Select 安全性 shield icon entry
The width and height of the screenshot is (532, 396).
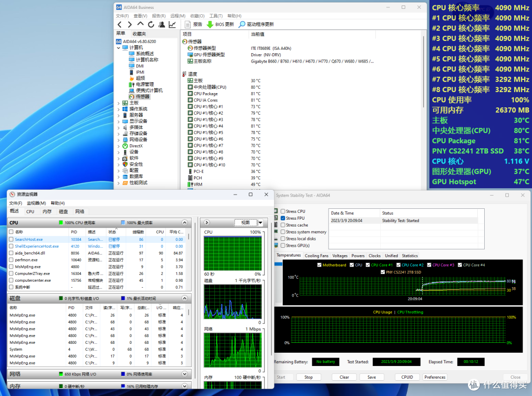[x=125, y=164]
